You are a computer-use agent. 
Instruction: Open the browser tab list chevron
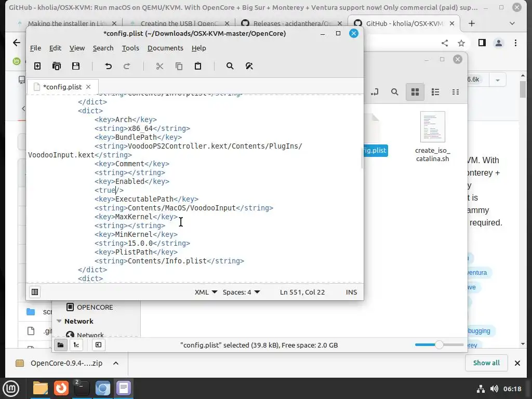click(x=512, y=23)
